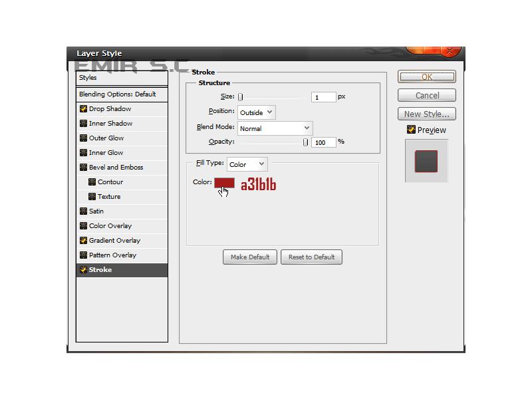Enable the Pattern Overlay checkbox
Image resolution: width=532 pixels, height=399 pixels.
point(83,255)
